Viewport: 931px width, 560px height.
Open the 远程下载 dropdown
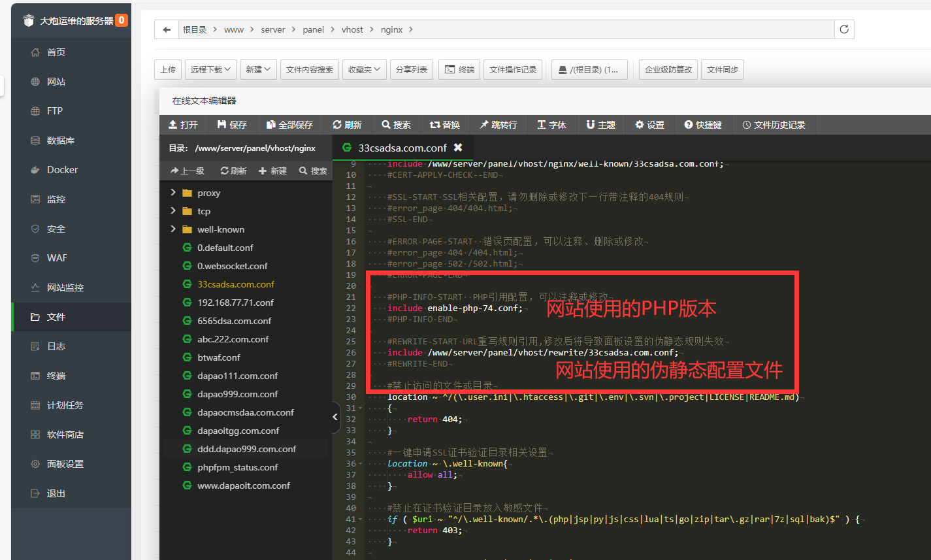211,69
